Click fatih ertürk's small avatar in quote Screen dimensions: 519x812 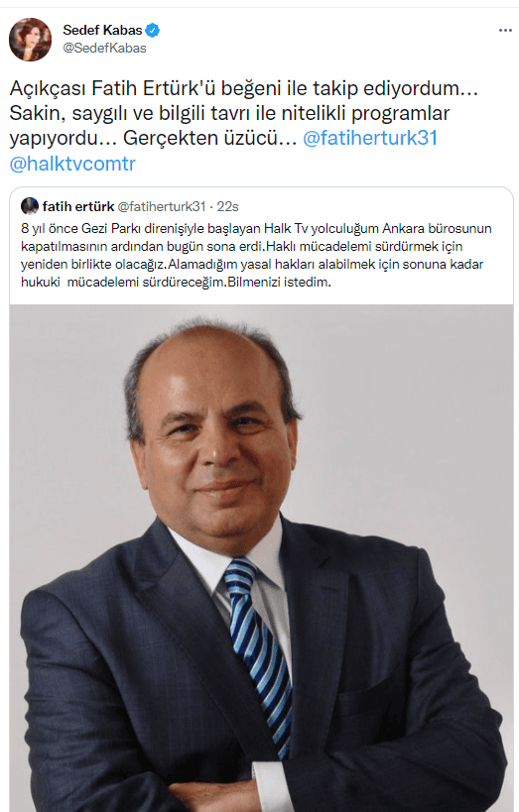point(30,206)
